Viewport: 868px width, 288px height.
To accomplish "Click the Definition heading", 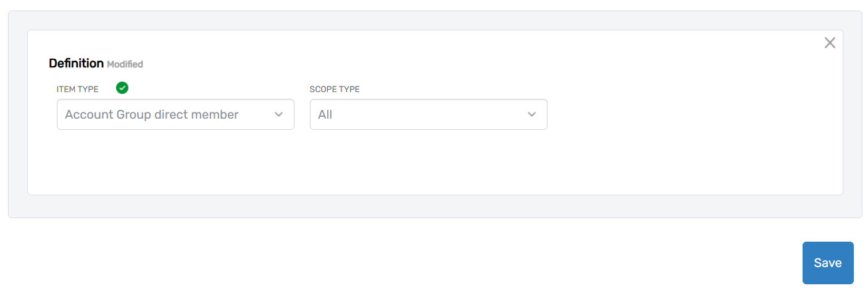I will [x=76, y=63].
